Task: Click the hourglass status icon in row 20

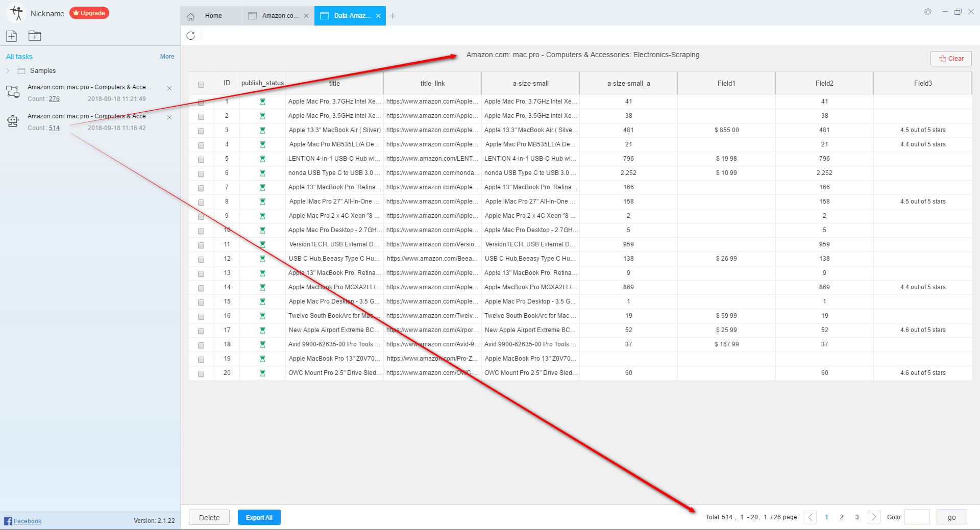Action: [x=262, y=373]
